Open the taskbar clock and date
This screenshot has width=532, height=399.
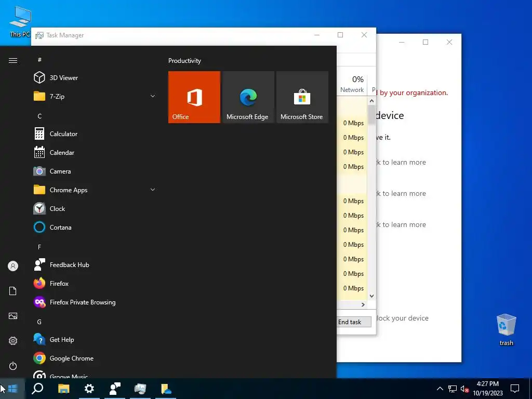pos(487,389)
